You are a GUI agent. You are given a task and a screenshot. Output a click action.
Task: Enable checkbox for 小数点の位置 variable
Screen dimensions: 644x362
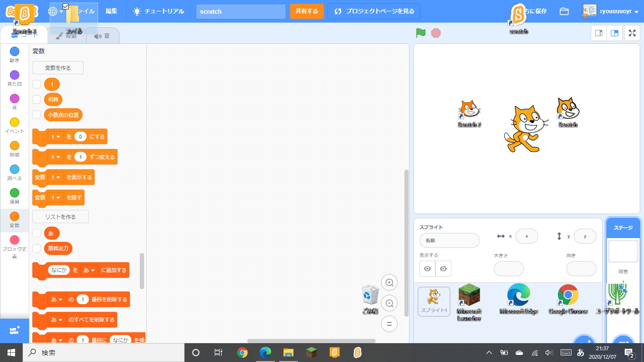coord(37,115)
